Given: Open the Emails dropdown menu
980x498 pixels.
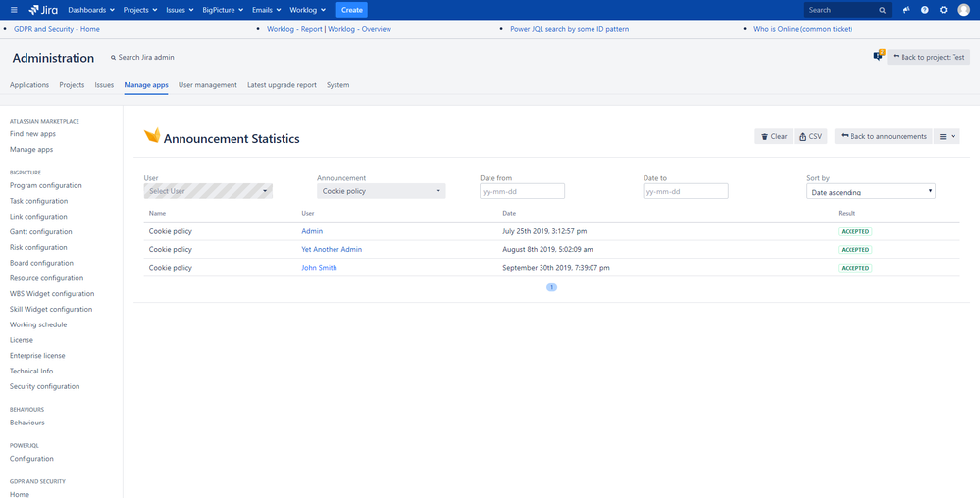Looking at the screenshot, I should click(x=266, y=10).
